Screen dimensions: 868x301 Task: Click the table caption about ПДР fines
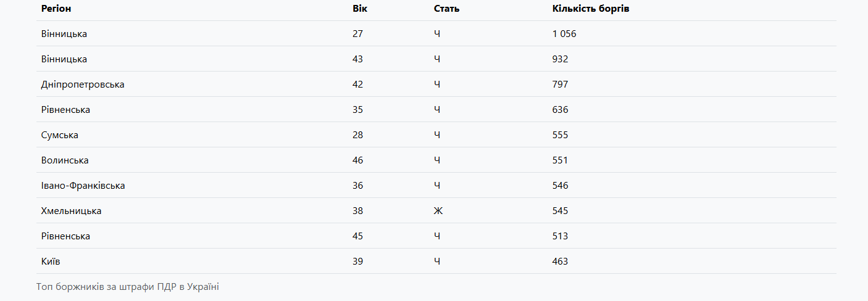point(128,287)
